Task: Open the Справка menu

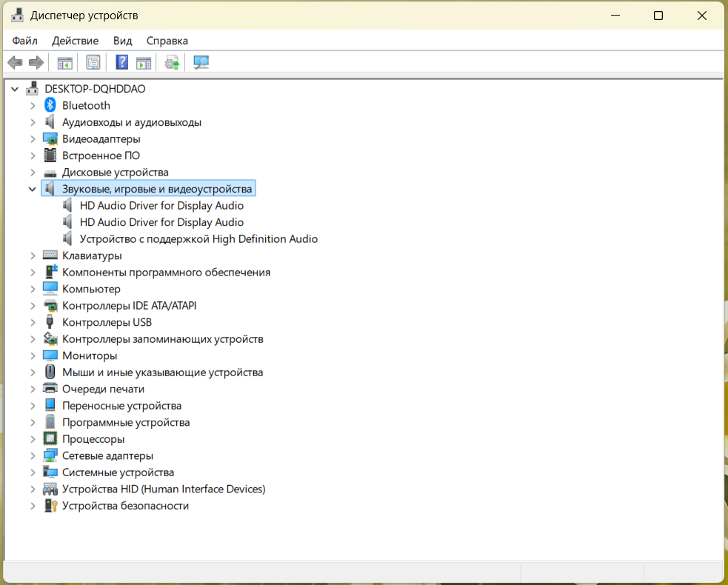Action: (167, 41)
